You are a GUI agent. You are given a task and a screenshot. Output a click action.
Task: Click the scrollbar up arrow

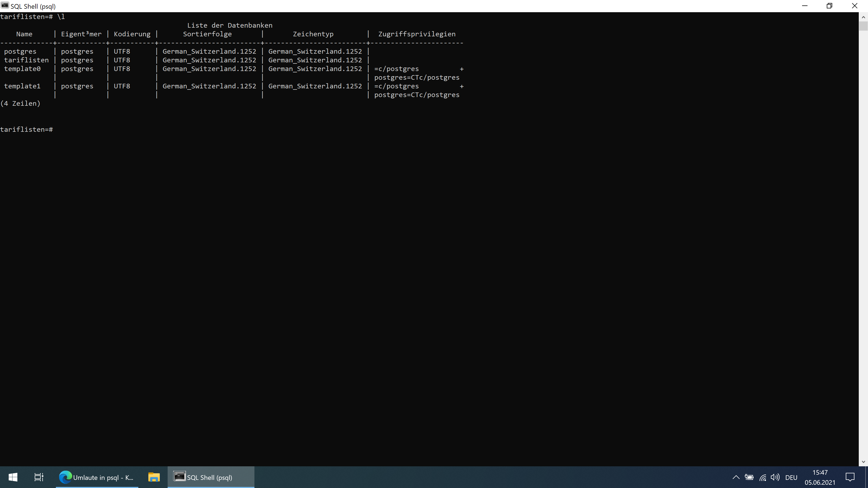(x=863, y=17)
